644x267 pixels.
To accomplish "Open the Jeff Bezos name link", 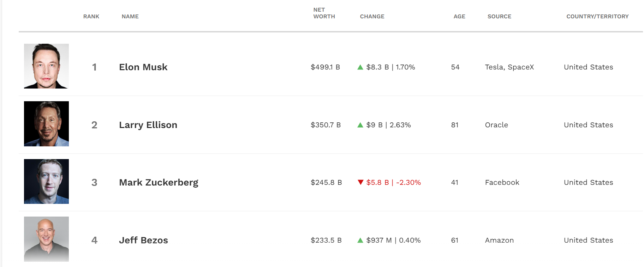I will [x=143, y=240].
